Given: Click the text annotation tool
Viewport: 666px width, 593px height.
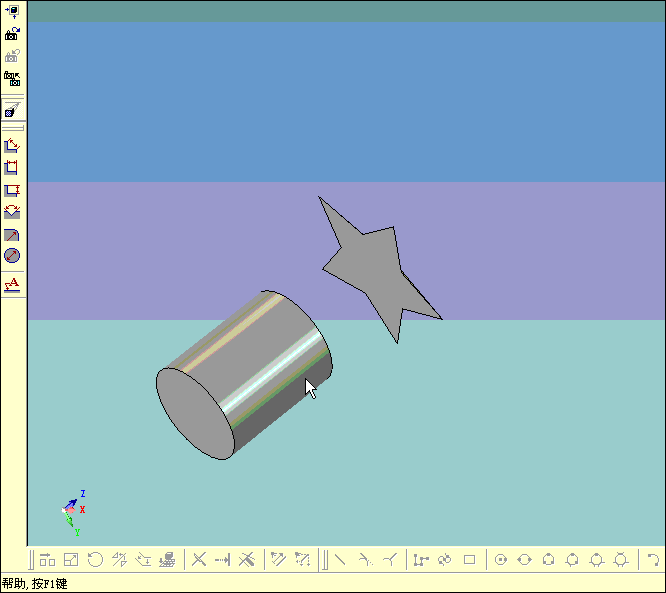Looking at the screenshot, I should coord(12,285).
